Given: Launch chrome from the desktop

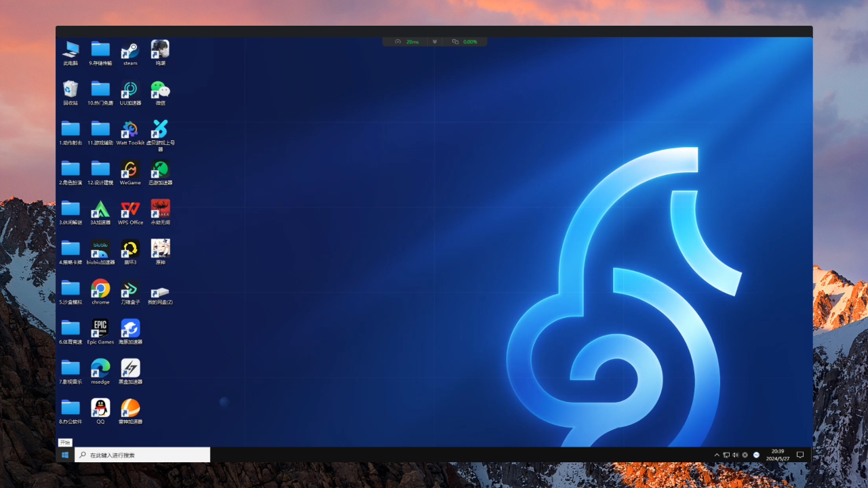Looking at the screenshot, I should point(100,292).
